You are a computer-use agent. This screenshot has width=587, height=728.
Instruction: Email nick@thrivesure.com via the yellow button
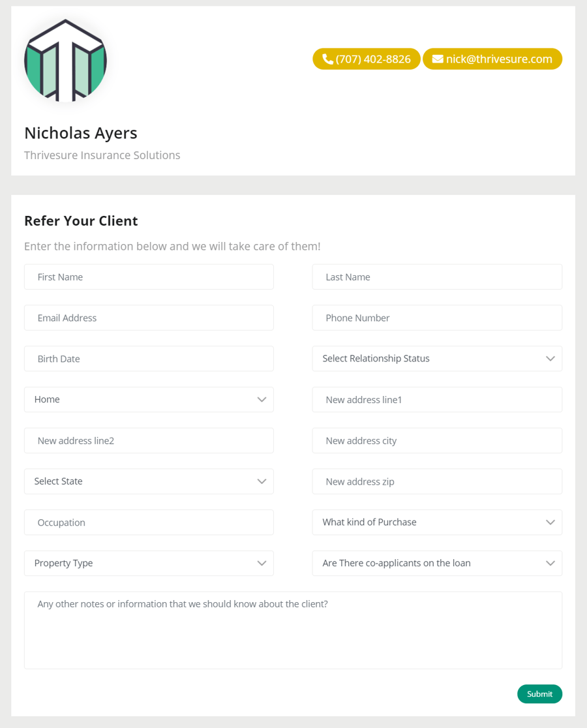(x=499, y=59)
